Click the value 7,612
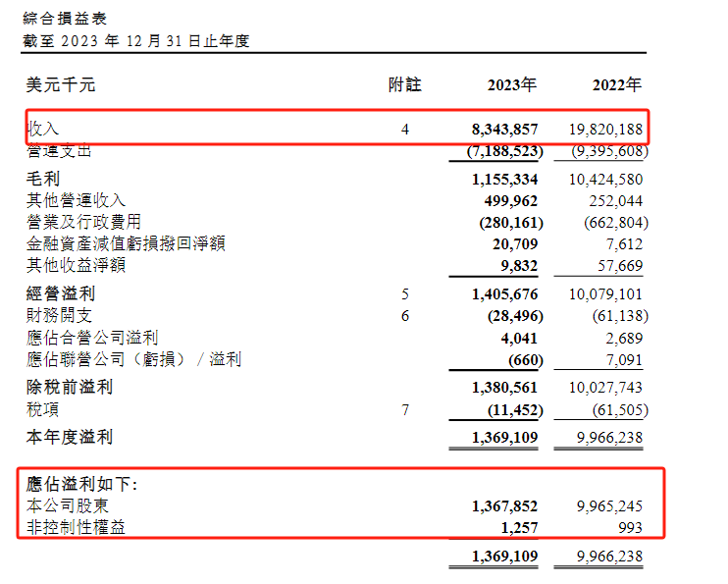Screen dimensions: 728x584 [624, 244]
